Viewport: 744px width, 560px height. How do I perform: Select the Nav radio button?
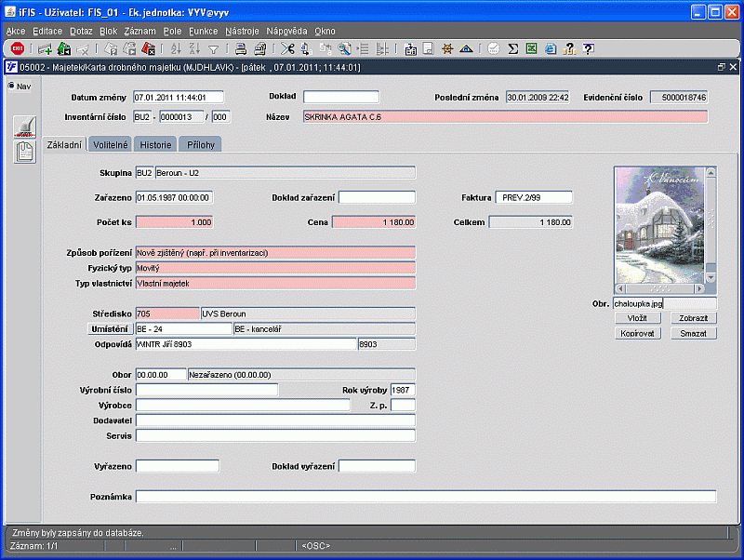point(12,87)
